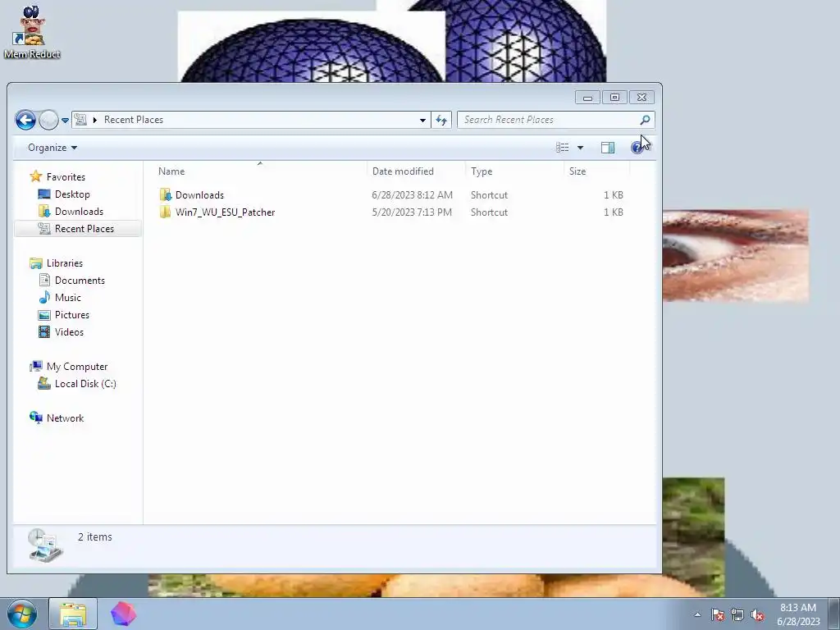Click the details pane Recent Places icon
This screenshot has height=630, width=840.
45,546
